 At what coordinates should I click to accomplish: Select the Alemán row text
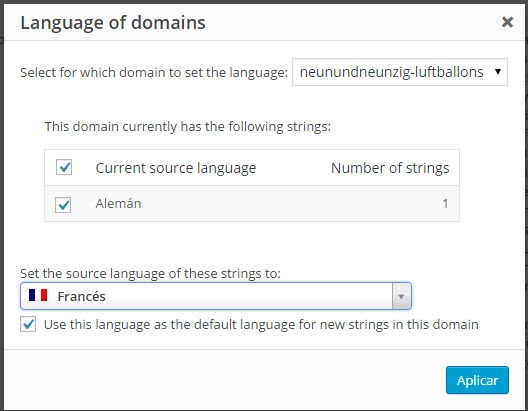[118, 204]
